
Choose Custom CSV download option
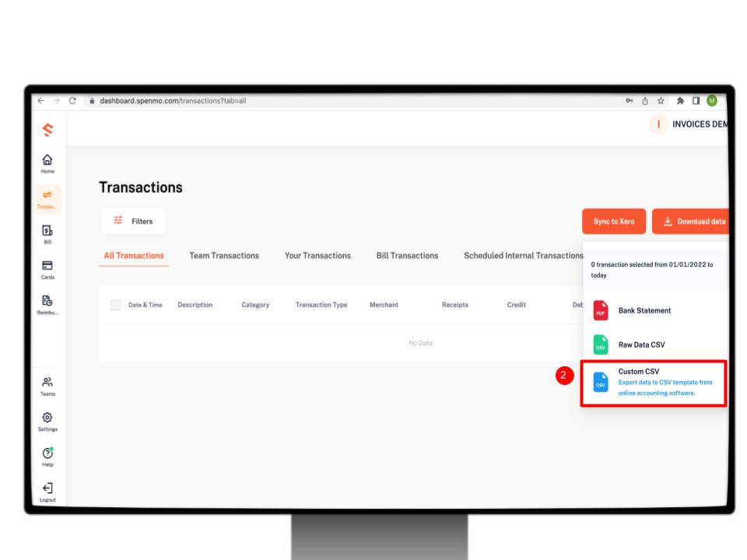pos(654,383)
